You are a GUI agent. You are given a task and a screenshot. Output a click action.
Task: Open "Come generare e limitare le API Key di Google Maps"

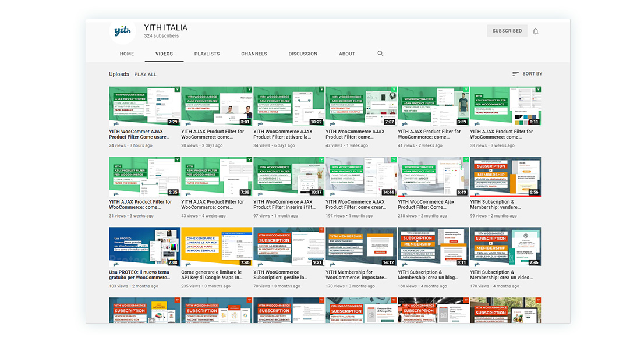click(x=212, y=275)
